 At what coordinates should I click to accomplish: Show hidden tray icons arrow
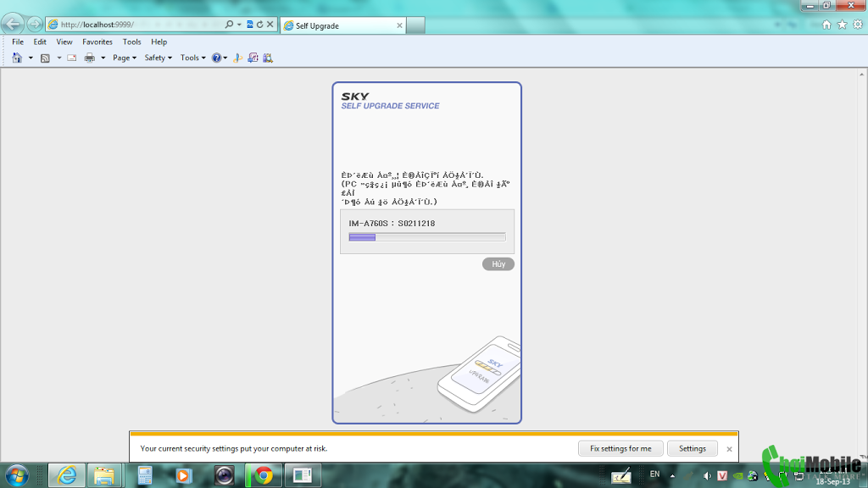(672, 475)
